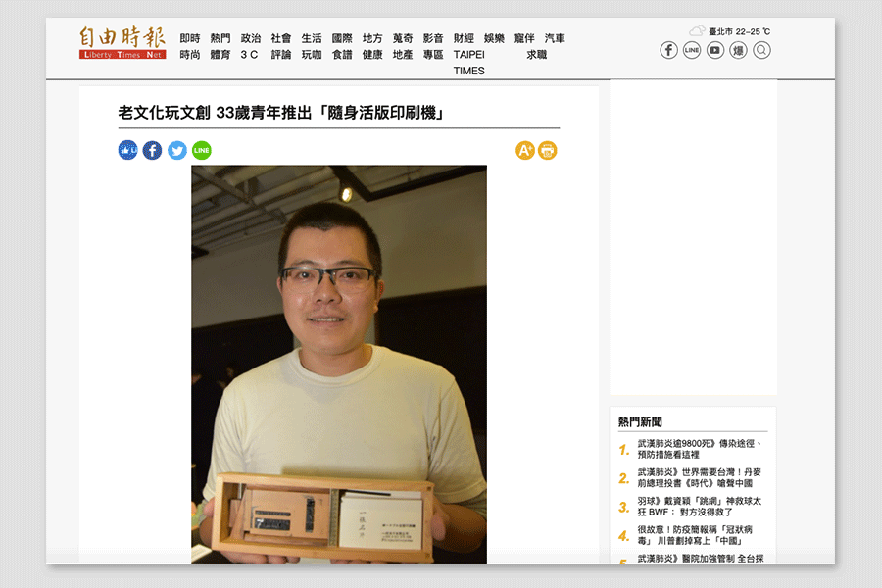Go to the 即時 news menu item
The width and height of the screenshot is (882, 588).
[190, 38]
